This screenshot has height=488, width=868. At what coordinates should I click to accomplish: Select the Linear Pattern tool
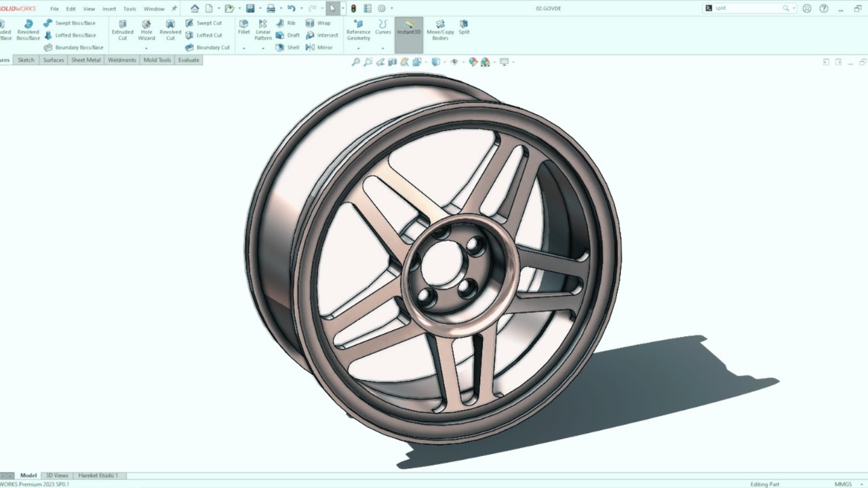(263, 30)
